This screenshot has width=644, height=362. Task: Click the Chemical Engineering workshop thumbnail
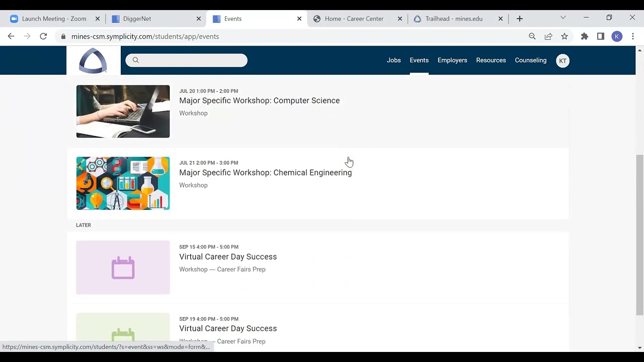[x=123, y=183]
